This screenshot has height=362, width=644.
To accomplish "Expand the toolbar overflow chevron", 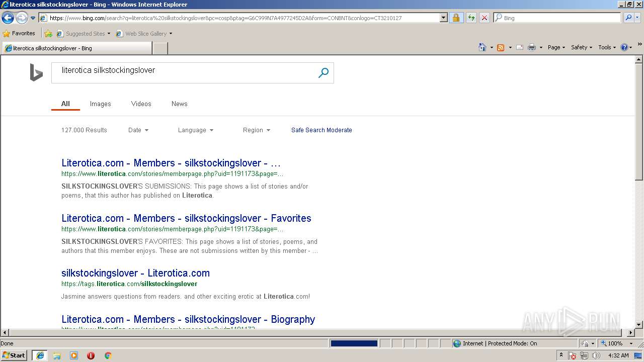I will click(x=639, y=44).
